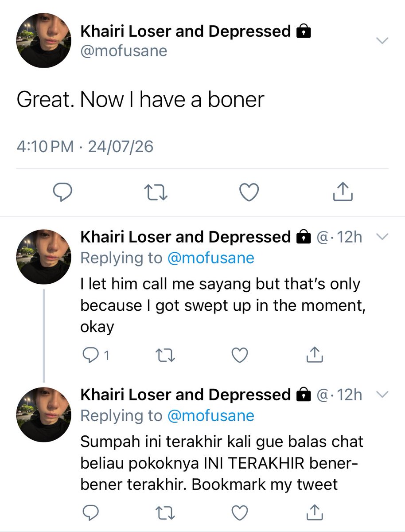Like the sayang reply tweet
This screenshot has width=405, height=532.
coord(239,354)
